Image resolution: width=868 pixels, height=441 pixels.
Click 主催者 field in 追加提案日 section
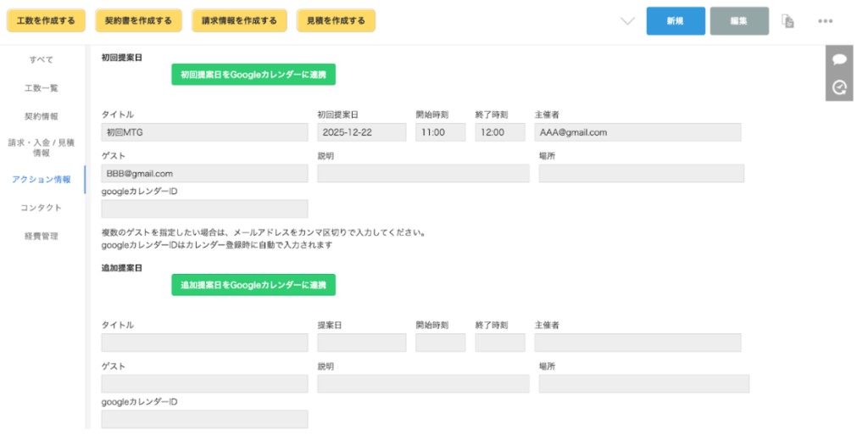(x=637, y=343)
